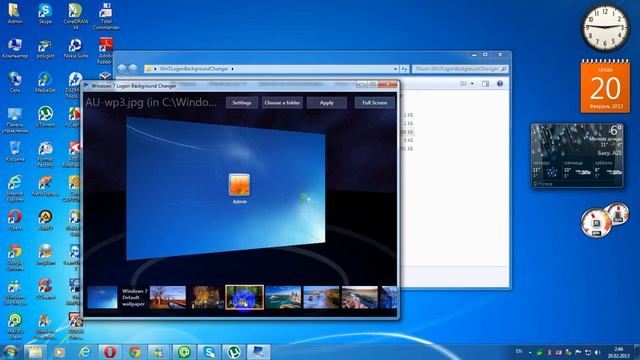Open the Google Chrome desktop icon

(x=15, y=258)
